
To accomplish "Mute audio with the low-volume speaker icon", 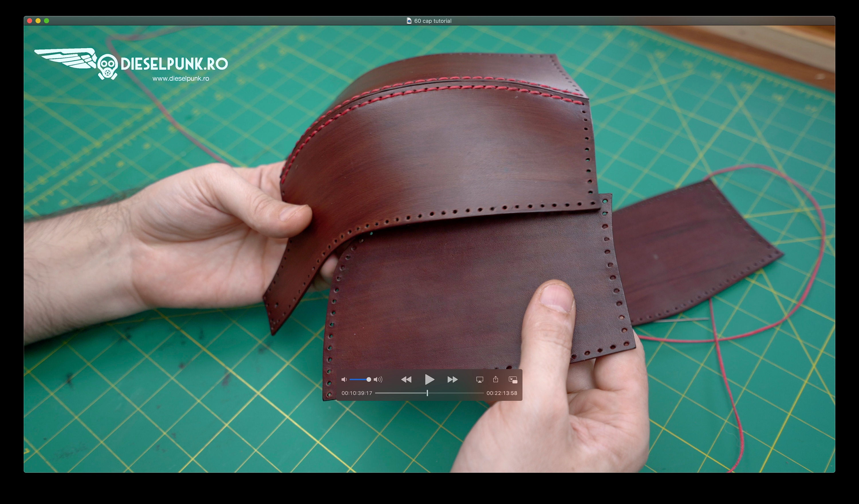I will [x=344, y=379].
